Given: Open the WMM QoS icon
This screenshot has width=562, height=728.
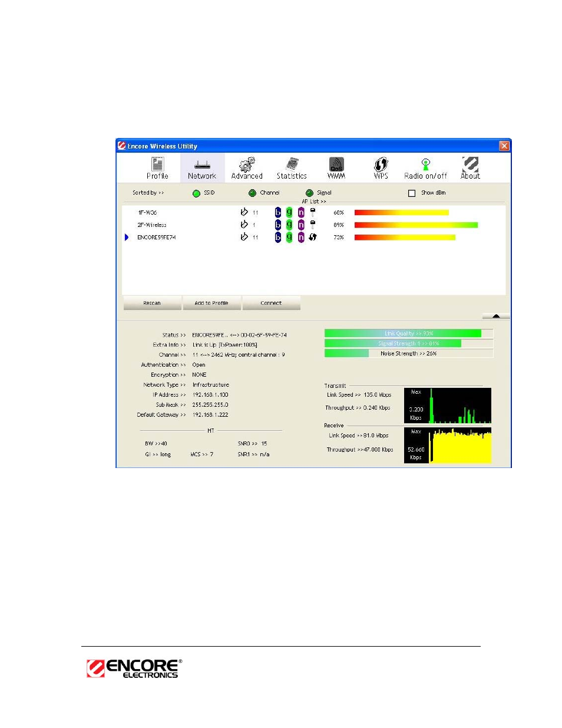Looking at the screenshot, I should pyautogui.click(x=336, y=168).
